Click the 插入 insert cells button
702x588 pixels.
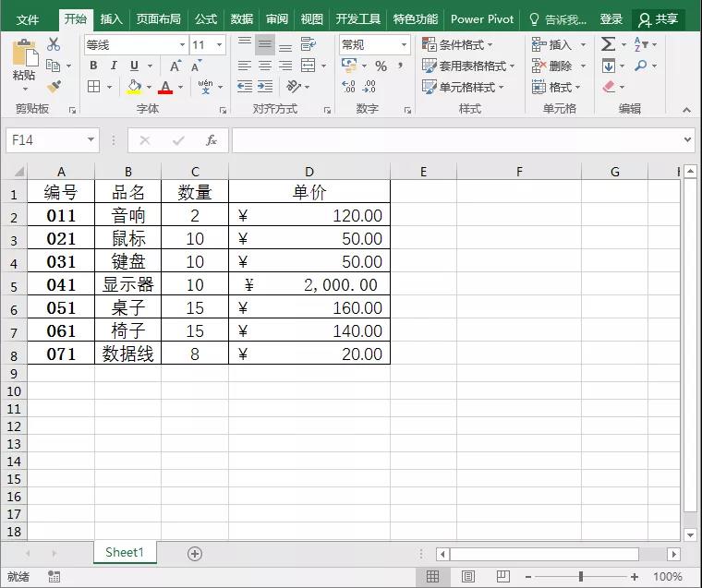click(552, 44)
